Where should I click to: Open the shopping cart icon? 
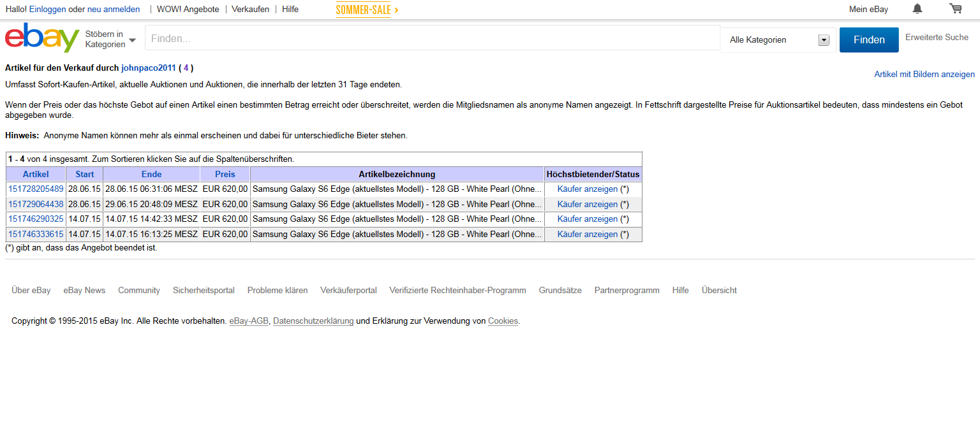[x=955, y=8]
